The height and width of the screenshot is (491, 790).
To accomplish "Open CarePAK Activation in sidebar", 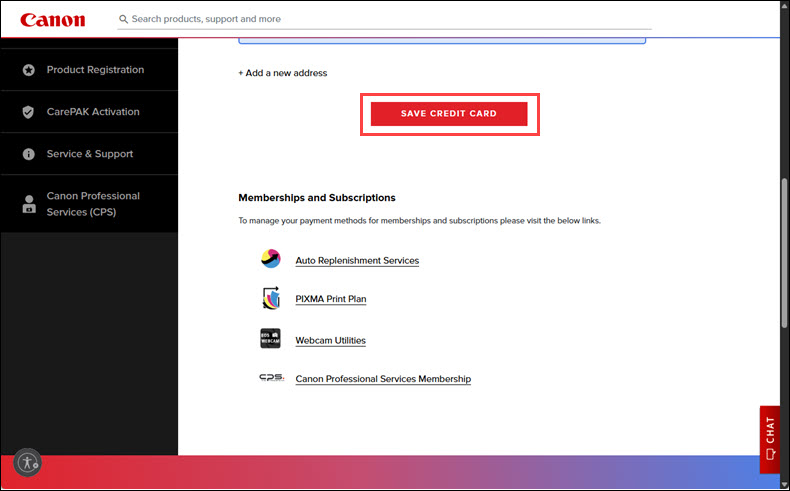I will [89, 112].
